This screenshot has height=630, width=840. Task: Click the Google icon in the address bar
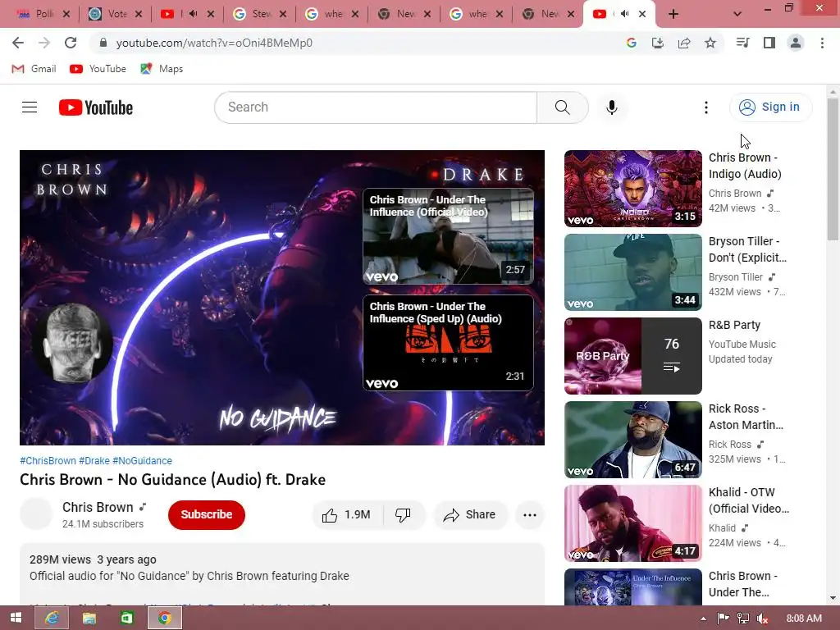tap(631, 43)
